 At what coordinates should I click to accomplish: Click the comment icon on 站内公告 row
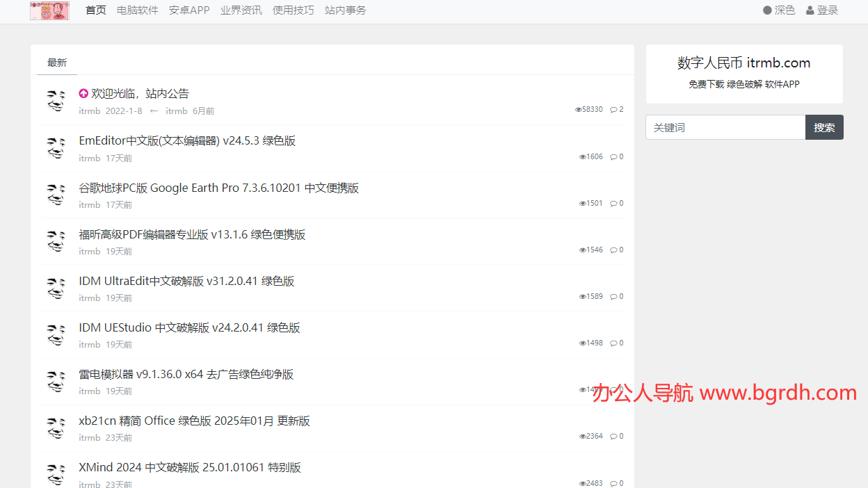tap(613, 110)
